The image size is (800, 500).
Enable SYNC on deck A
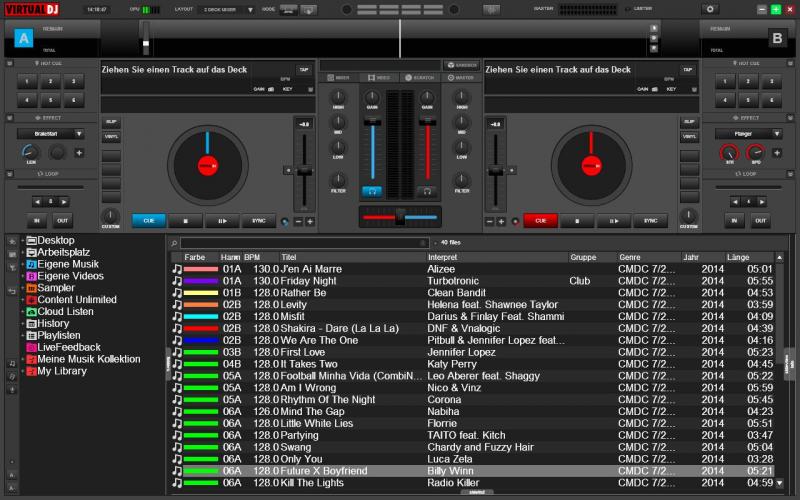(x=259, y=220)
